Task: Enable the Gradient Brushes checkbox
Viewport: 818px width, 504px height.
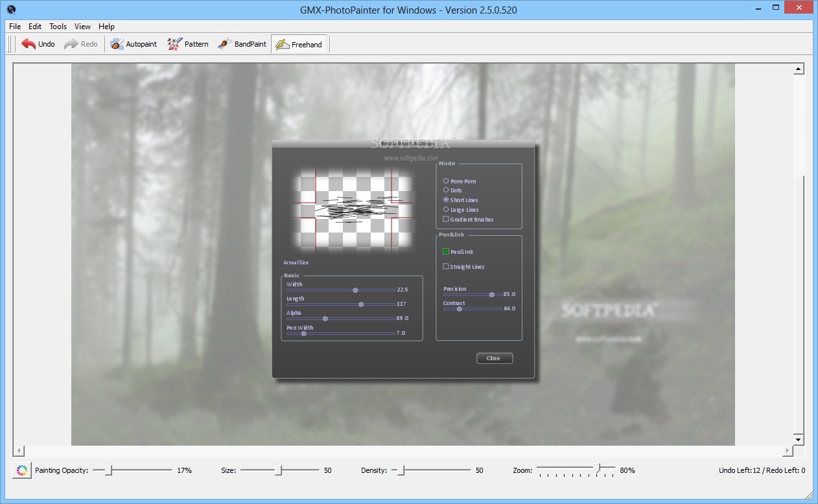Action: 446,220
